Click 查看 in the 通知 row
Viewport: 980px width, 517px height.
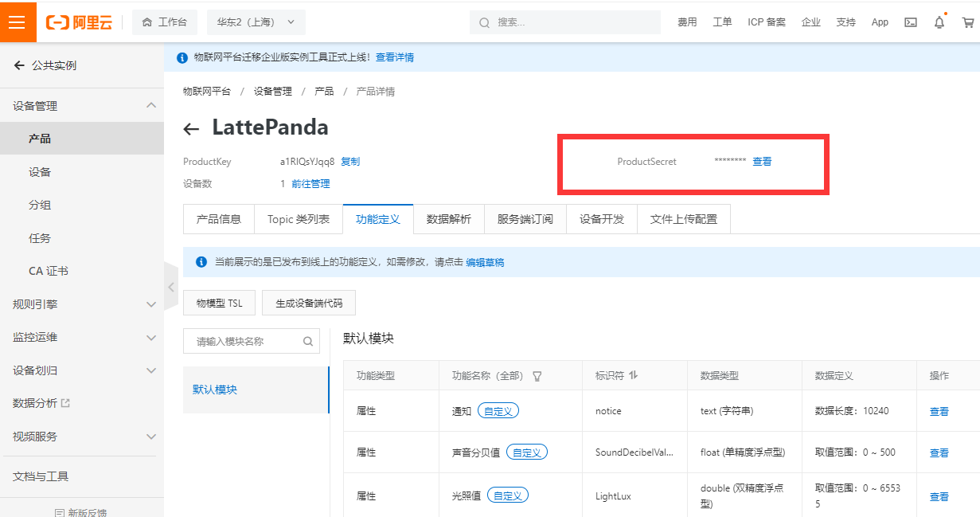939,412
